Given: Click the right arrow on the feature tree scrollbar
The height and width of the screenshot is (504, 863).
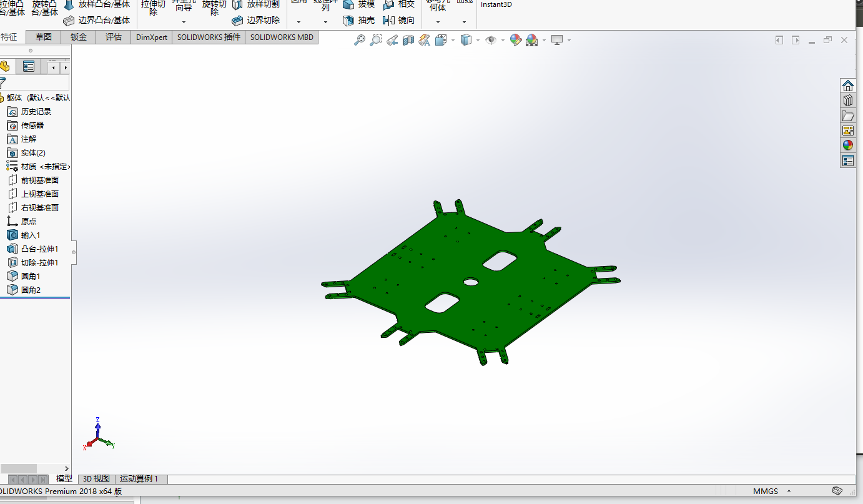Looking at the screenshot, I should 67,468.
